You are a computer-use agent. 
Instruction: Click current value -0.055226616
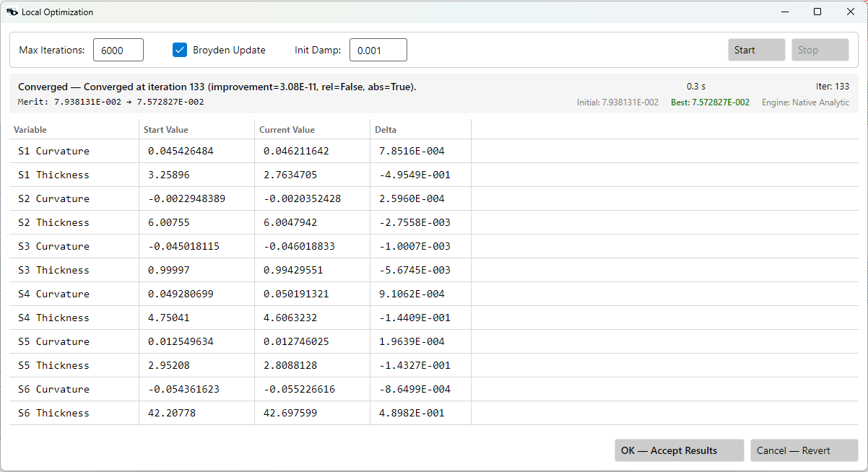299,389
